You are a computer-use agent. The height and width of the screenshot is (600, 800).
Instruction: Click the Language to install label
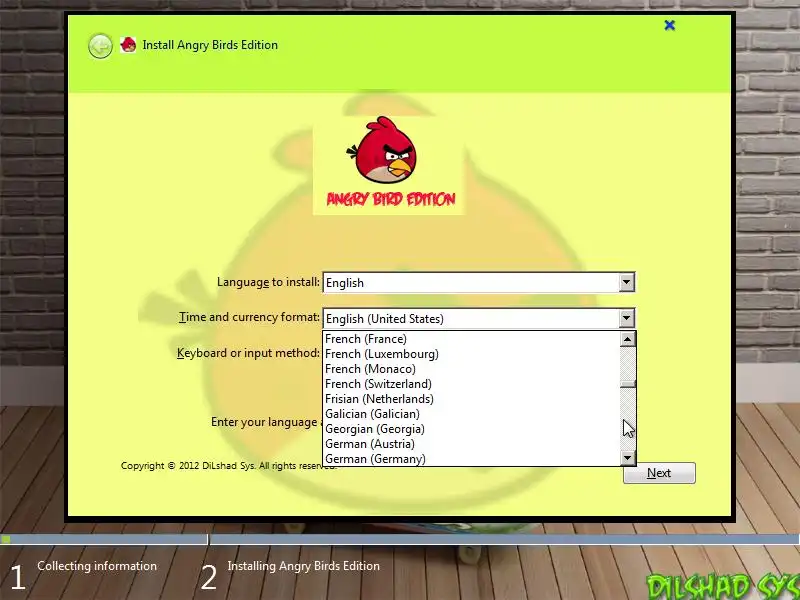point(268,282)
